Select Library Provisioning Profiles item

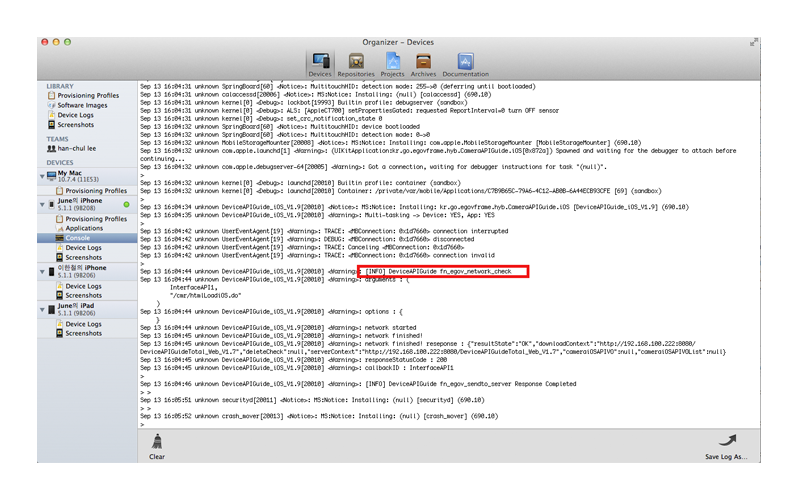pos(88,96)
